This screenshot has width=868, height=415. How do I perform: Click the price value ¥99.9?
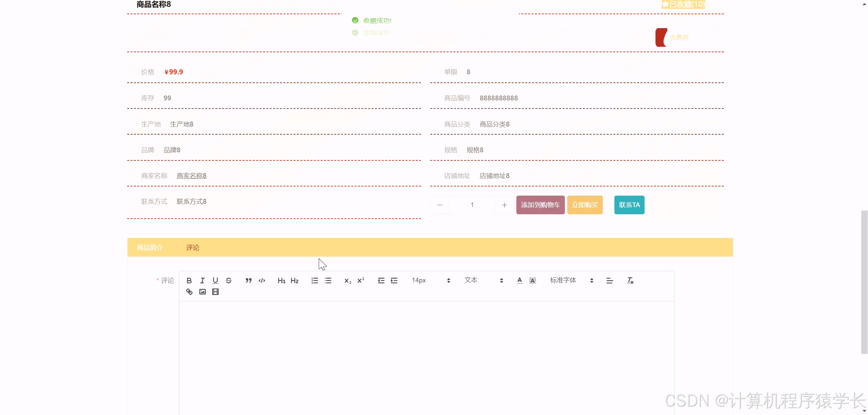click(174, 72)
